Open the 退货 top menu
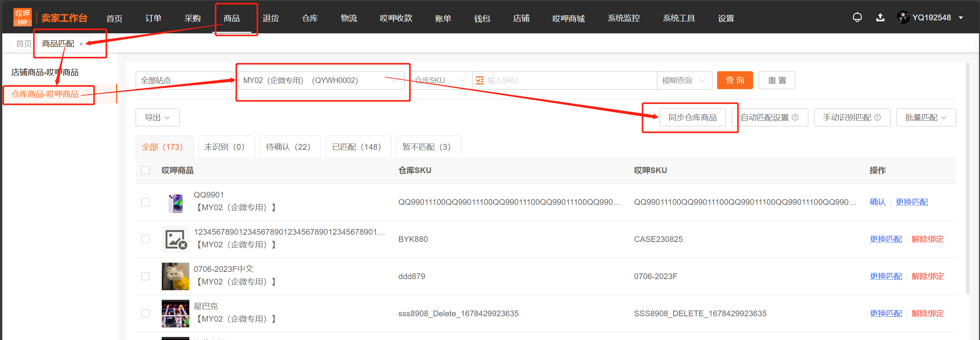 coord(271,18)
